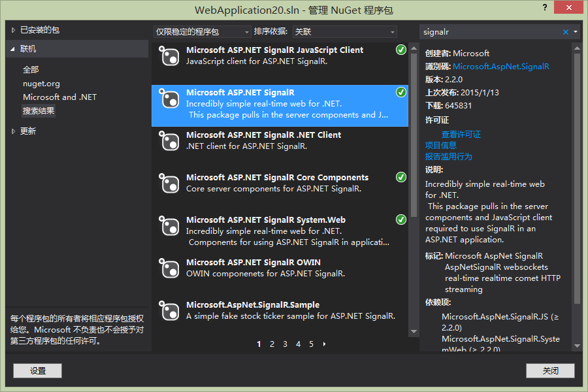Open the help question mark button
Viewport: 588px width, 392px height.
click(x=545, y=7)
